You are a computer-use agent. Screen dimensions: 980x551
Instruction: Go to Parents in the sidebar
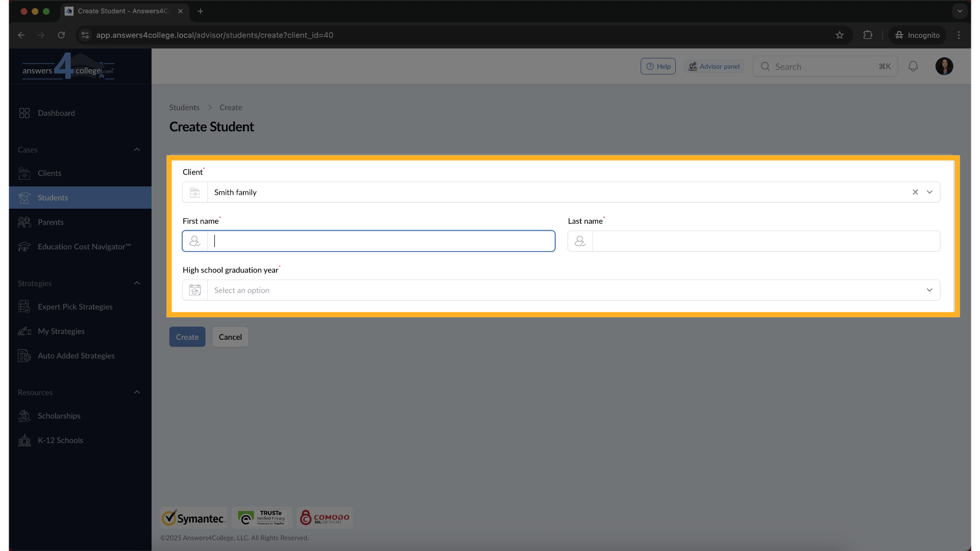click(51, 222)
